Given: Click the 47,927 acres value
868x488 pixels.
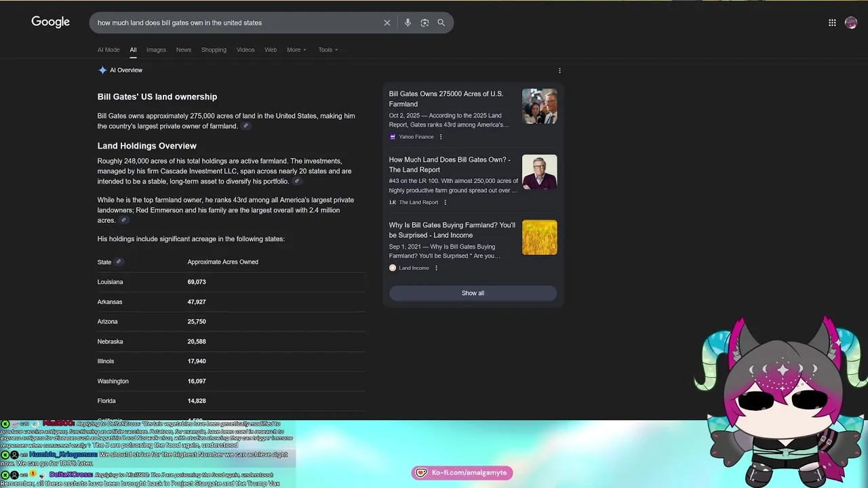Looking at the screenshot, I should 197,302.
